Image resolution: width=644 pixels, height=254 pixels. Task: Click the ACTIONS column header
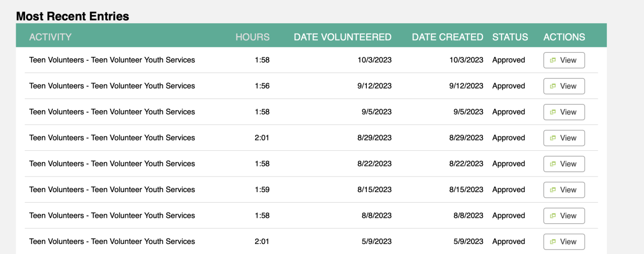pos(564,37)
